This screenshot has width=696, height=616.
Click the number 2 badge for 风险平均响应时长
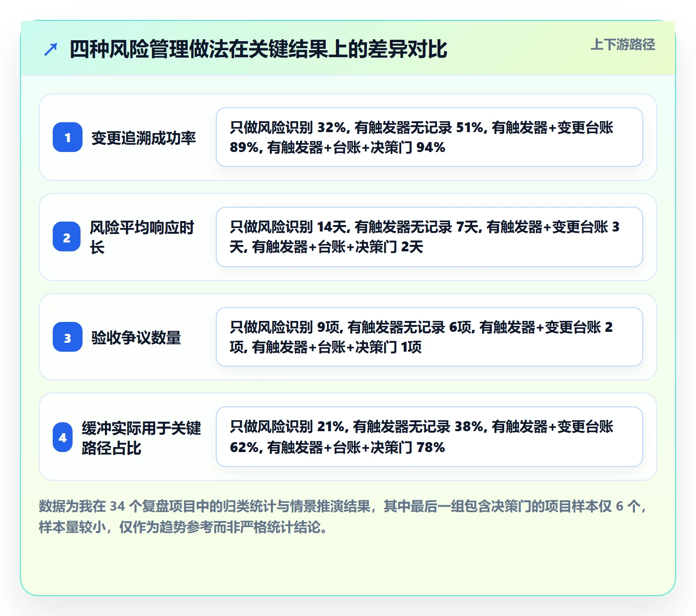[x=67, y=237]
